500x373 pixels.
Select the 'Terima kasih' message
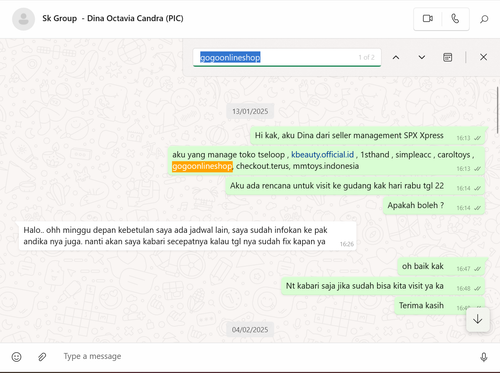pyautogui.click(x=440, y=306)
